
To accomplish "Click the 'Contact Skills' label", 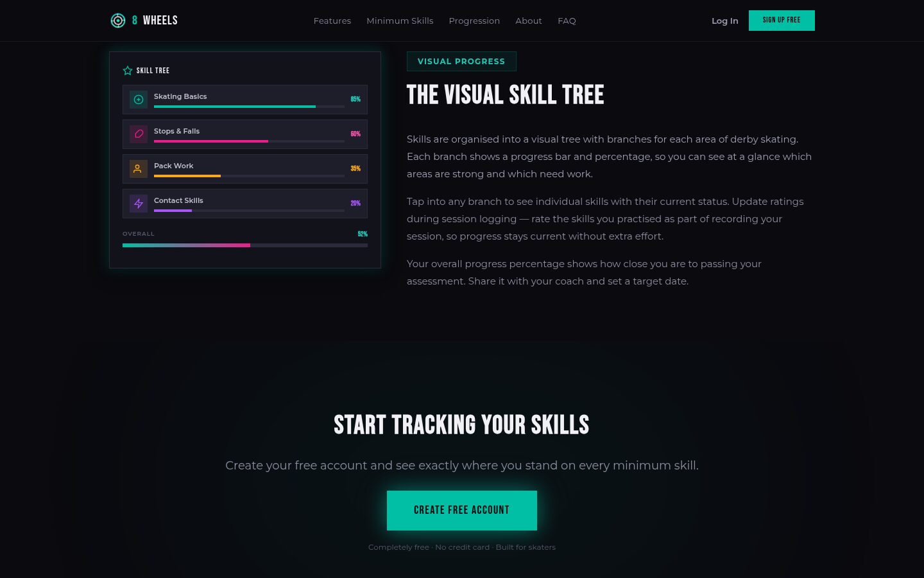I will click(178, 200).
